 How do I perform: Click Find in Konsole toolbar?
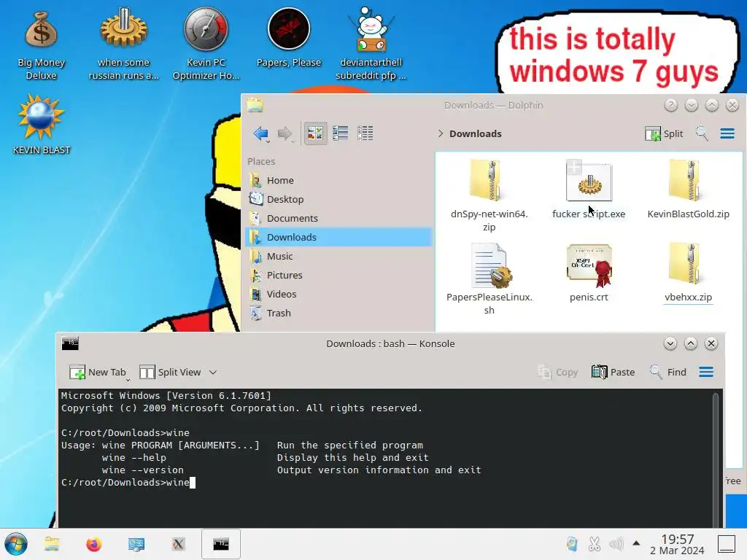tap(668, 372)
